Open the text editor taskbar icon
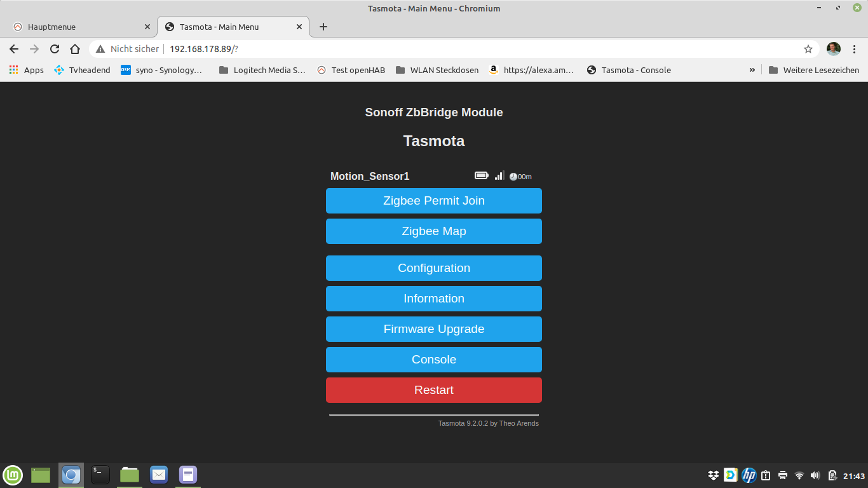The image size is (868, 488). [x=188, y=475]
